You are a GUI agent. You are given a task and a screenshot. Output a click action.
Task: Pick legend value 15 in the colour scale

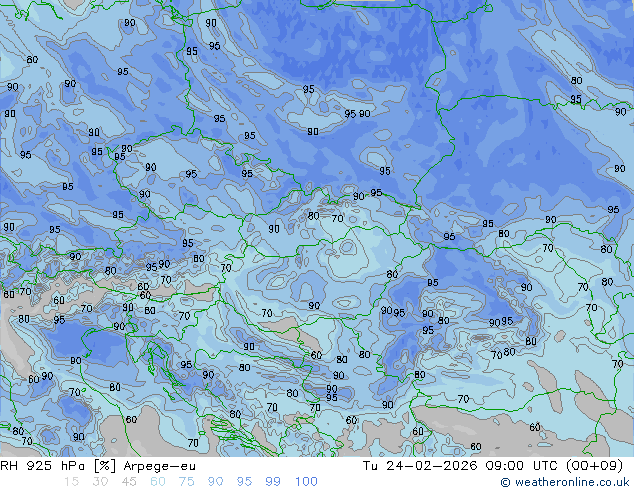pyautogui.click(x=71, y=482)
